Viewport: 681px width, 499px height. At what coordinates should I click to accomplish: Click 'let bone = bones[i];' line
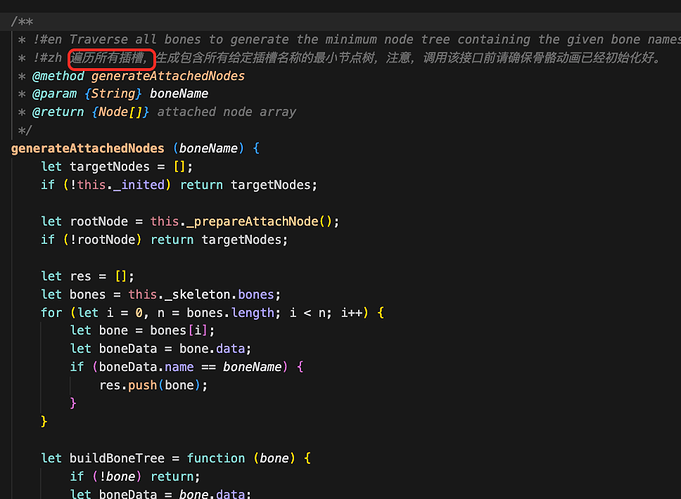[x=142, y=330]
